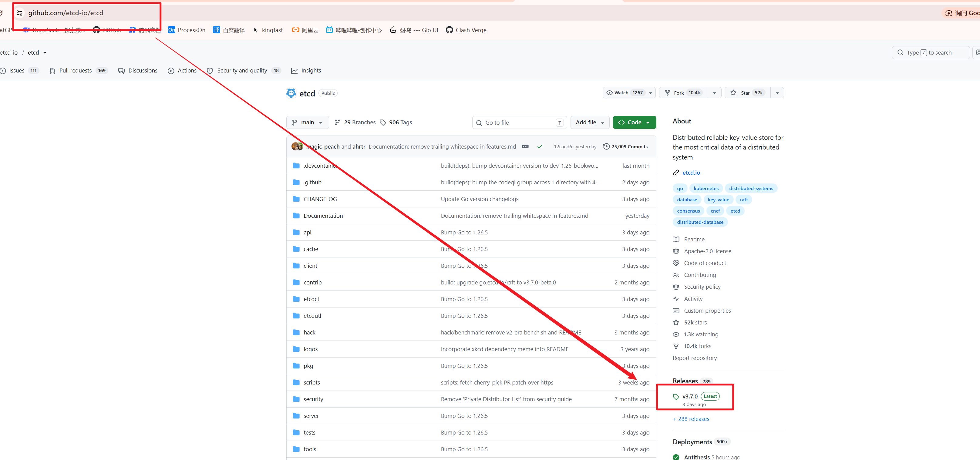
Task: Open the Actions tab
Action: click(x=182, y=70)
